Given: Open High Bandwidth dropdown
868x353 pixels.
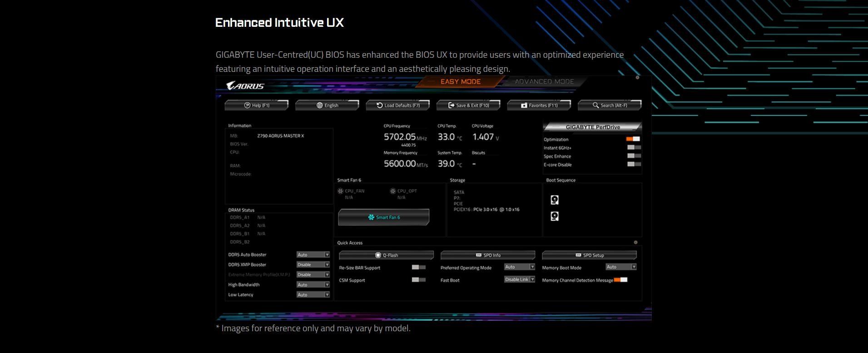Looking at the screenshot, I should 313,285.
